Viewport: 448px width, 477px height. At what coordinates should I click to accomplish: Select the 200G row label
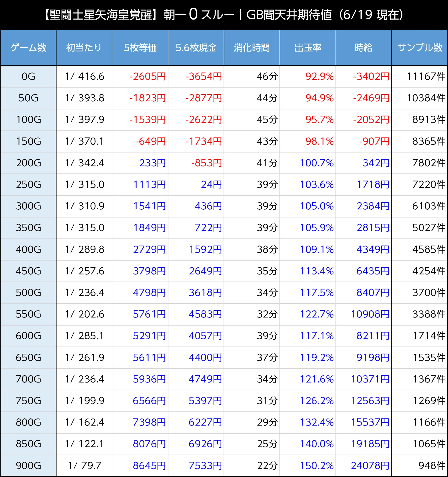(x=28, y=163)
